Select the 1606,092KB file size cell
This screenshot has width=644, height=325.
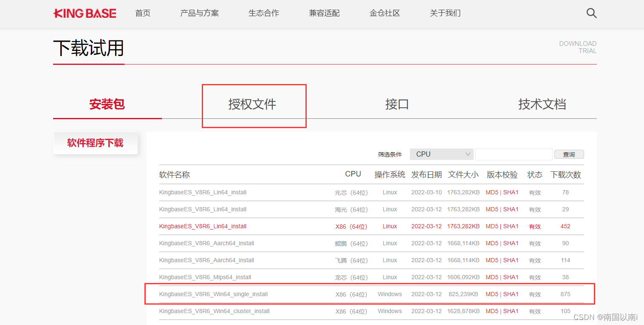pos(463,277)
